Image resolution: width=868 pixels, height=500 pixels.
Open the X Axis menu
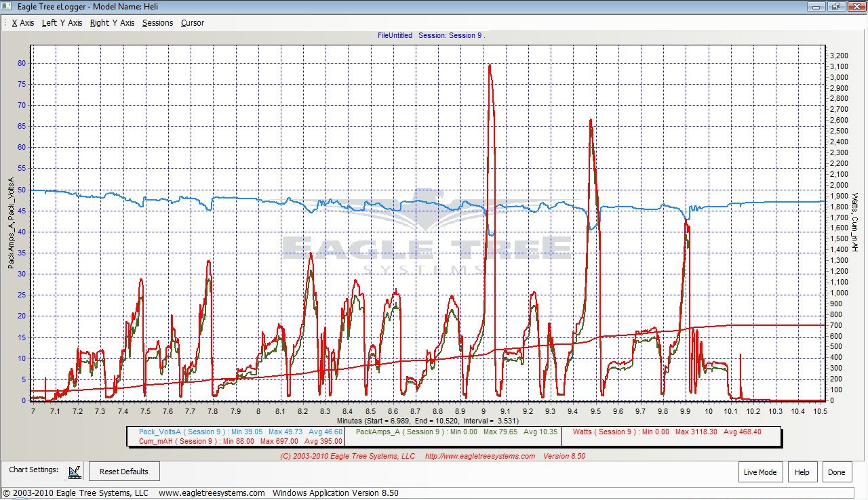22,23
